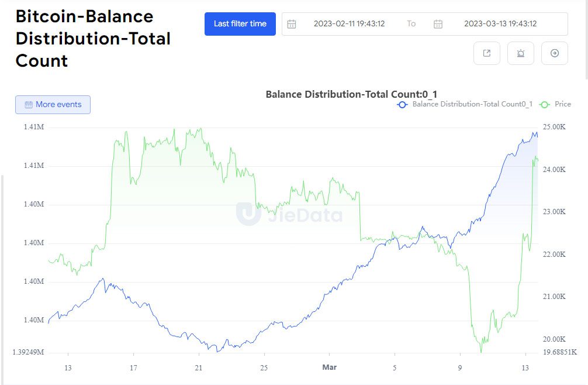Click the 24.00K price axis label
The image size is (588, 385).
(554, 170)
